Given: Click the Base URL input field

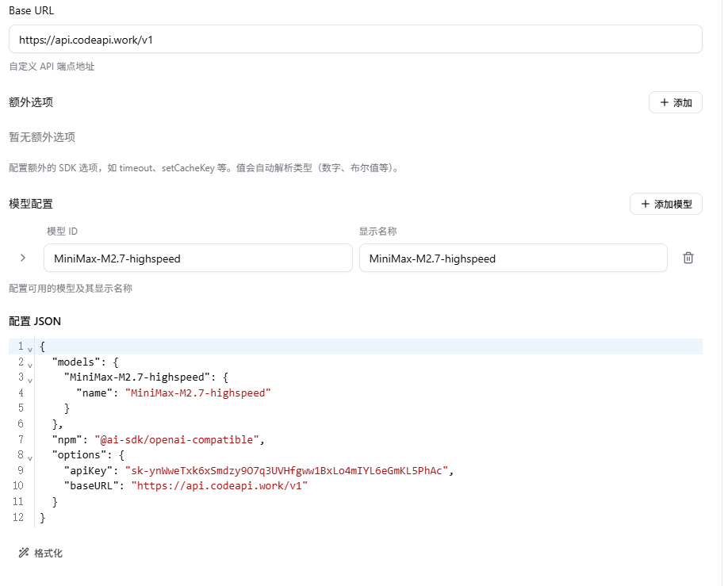Looking at the screenshot, I should coord(355,39).
